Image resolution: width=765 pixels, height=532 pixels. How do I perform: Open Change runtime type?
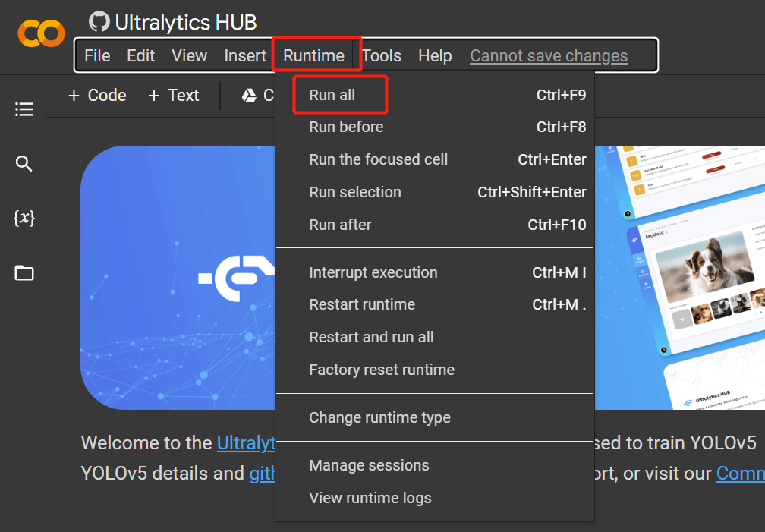point(435,418)
